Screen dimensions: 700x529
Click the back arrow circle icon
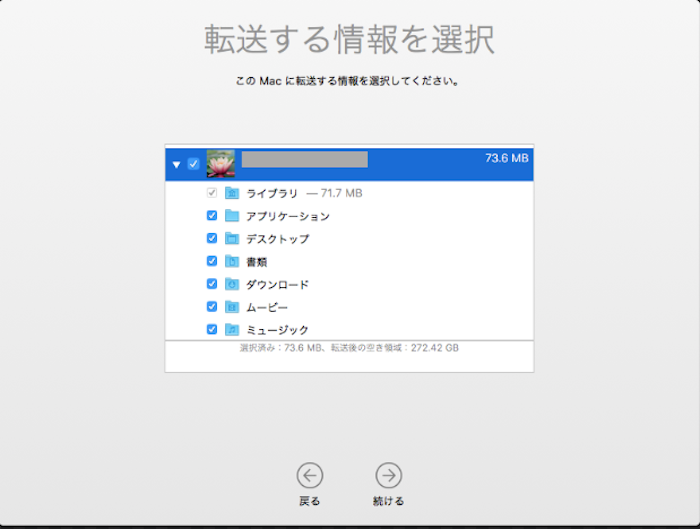(x=310, y=475)
